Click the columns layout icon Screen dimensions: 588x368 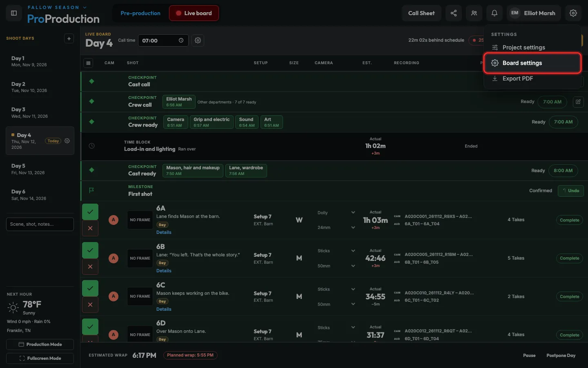[x=88, y=63]
